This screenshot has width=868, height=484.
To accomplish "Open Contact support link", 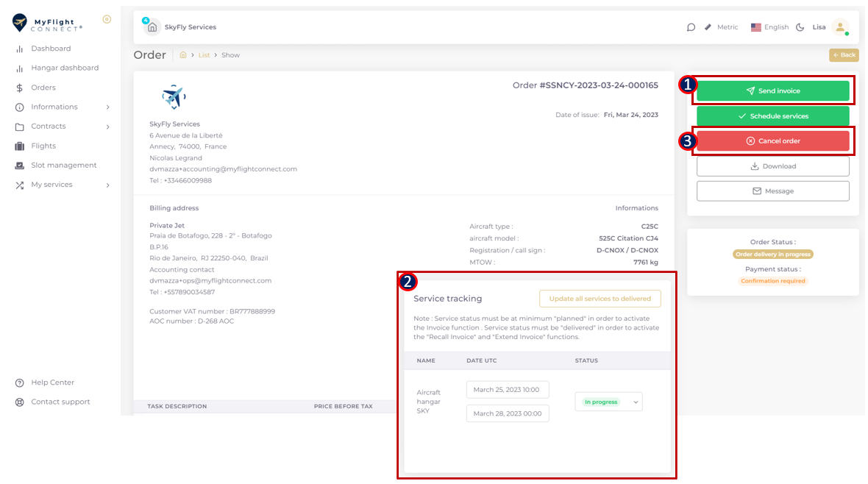I will coord(60,402).
